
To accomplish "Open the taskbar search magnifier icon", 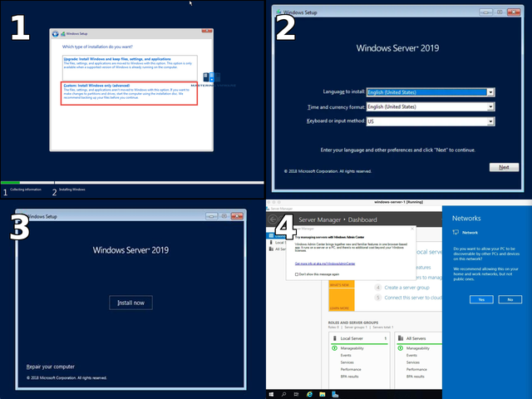I will pos(283,393).
